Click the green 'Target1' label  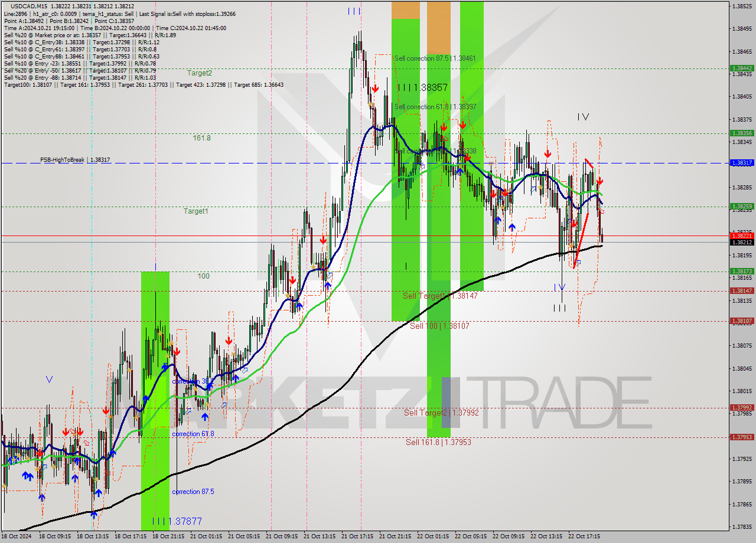click(195, 211)
